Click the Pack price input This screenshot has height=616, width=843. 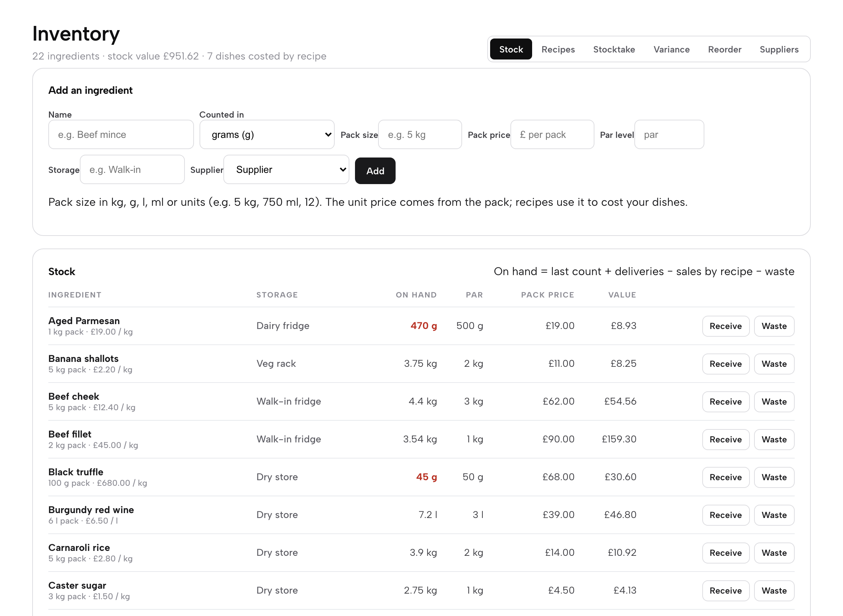[552, 134]
